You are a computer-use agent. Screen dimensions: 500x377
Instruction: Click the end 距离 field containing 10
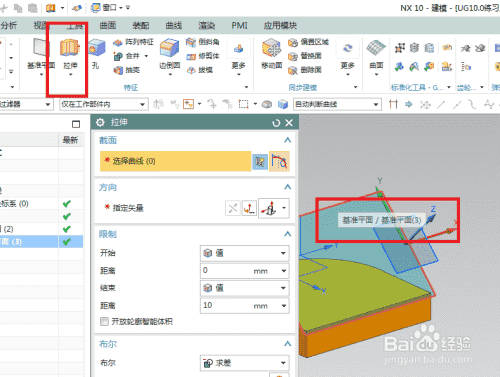pyautogui.click(x=245, y=305)
